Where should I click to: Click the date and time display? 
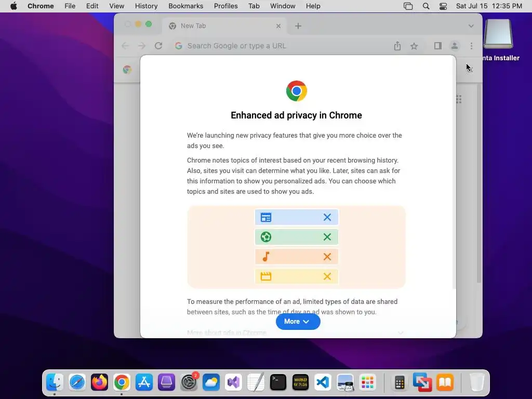pyautogui.click(x=489, y=6)
